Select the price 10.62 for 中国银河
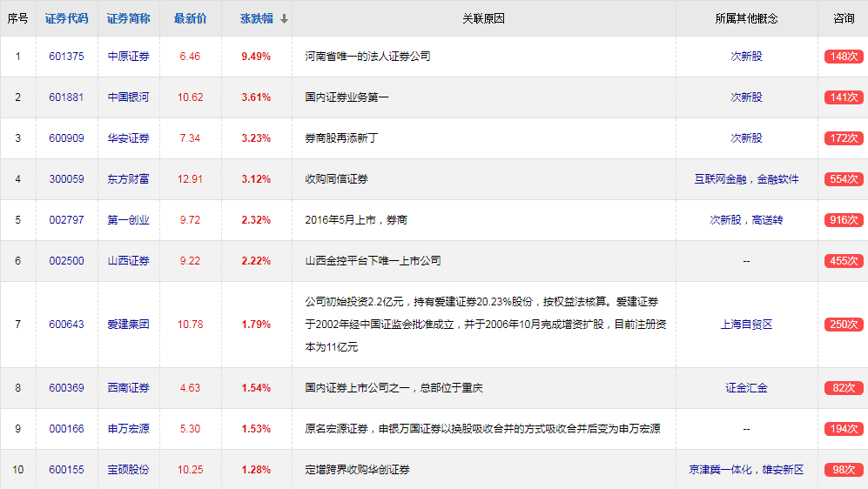 (190, 97)
